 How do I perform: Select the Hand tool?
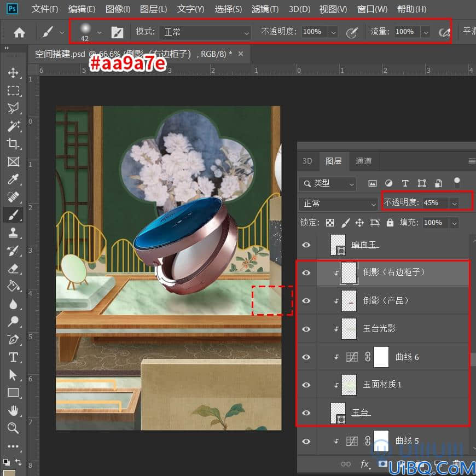pos(13,411)
